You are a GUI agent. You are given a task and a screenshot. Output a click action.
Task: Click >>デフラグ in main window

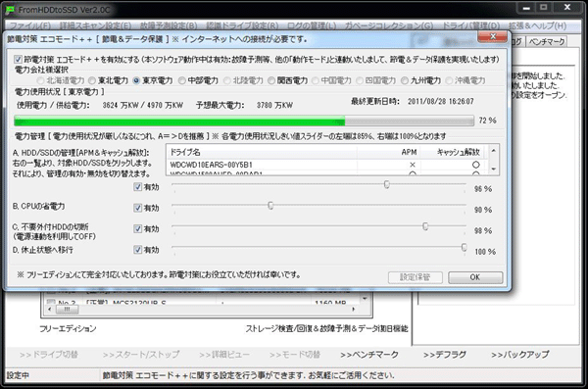(x=445, y=355)
